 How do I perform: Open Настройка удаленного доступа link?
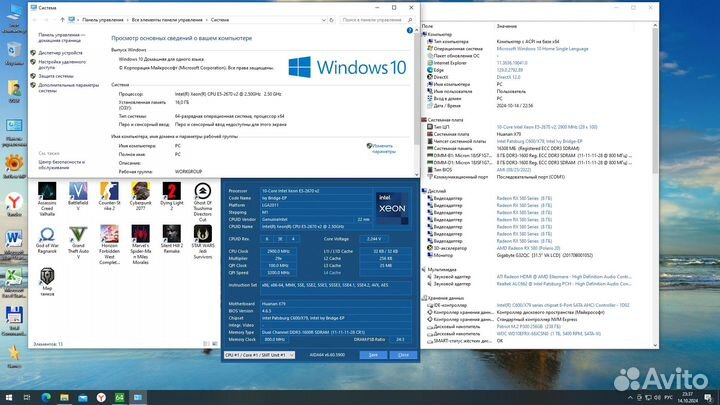tap(62, 64)
